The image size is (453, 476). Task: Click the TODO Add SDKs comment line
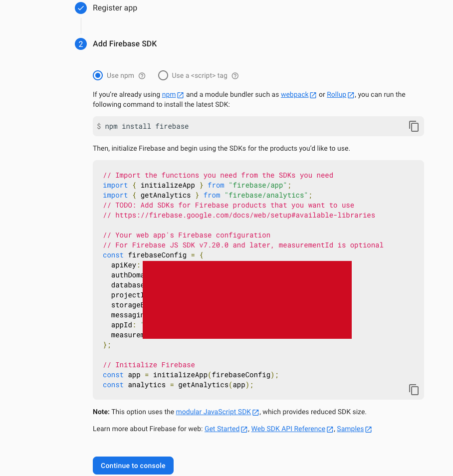[x=228, y=205]
